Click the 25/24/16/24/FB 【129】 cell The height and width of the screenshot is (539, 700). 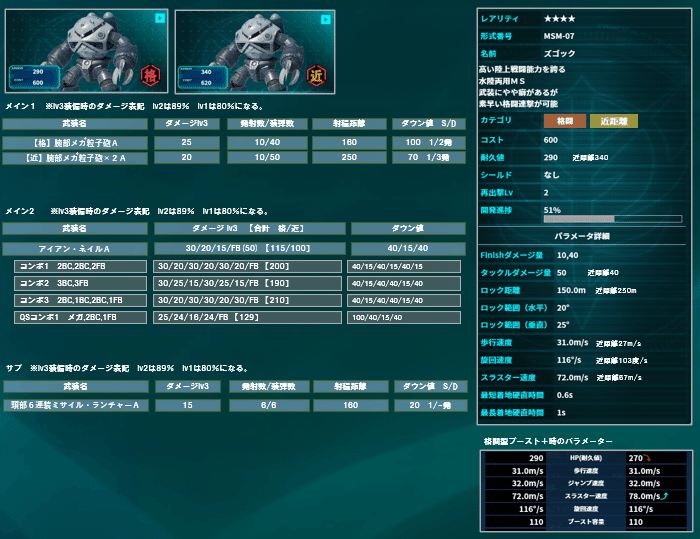coord(247,317)
